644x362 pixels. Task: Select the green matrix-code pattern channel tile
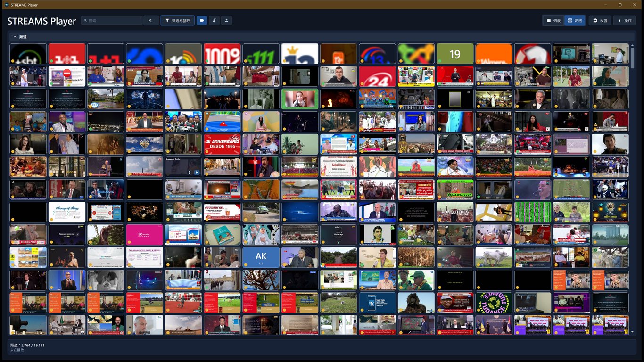click(532, 212)
